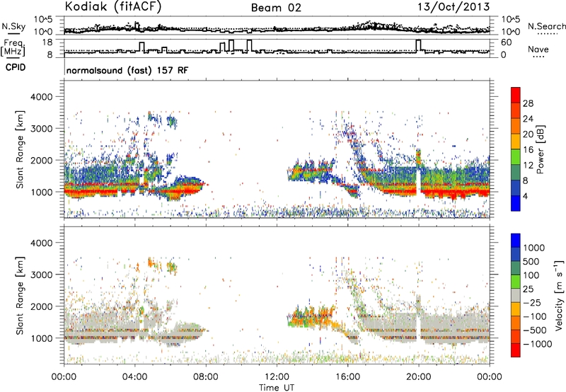
Task: Click the 'CPID' label
Action: [x=16, y=67]
